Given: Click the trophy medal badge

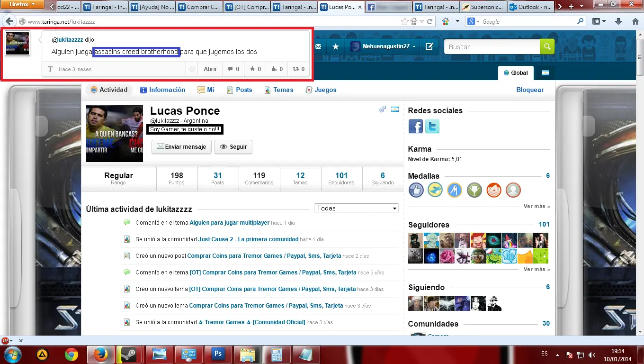Looking at the screenshot, I should (474, 190).
